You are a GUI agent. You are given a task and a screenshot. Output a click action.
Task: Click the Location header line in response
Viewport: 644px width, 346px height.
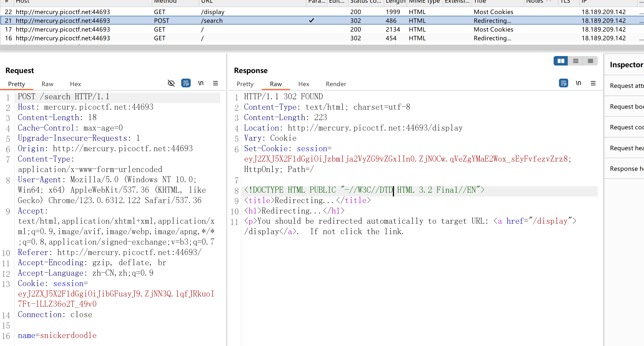coord(353,128)
